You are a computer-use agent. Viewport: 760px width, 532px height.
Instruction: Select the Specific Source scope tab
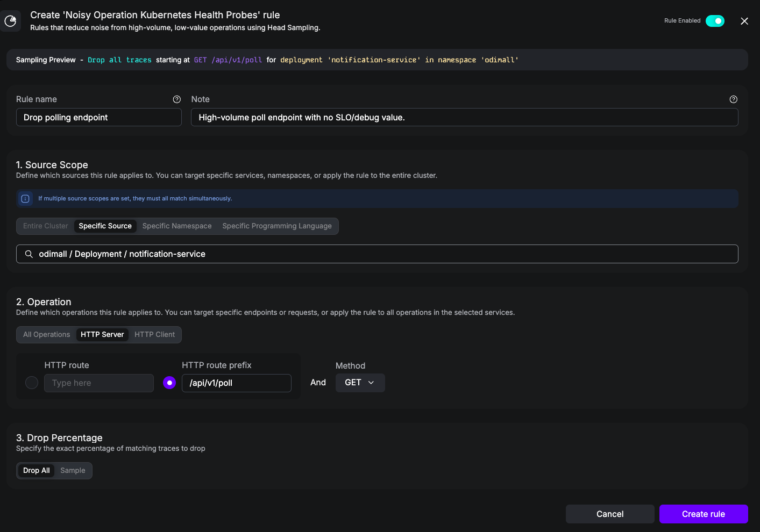105,226
